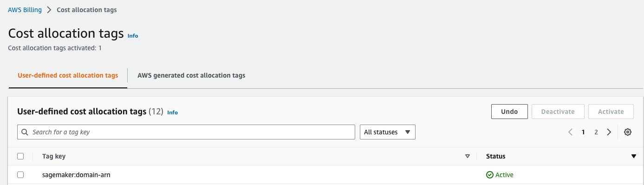The image size is (644, 185).
Task: Go to next page arrow
Action: [x=609, y=132]
